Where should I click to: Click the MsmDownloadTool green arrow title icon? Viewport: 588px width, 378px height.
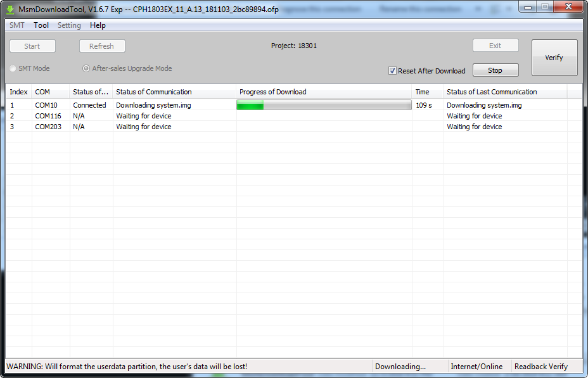[x=10, y=9]
